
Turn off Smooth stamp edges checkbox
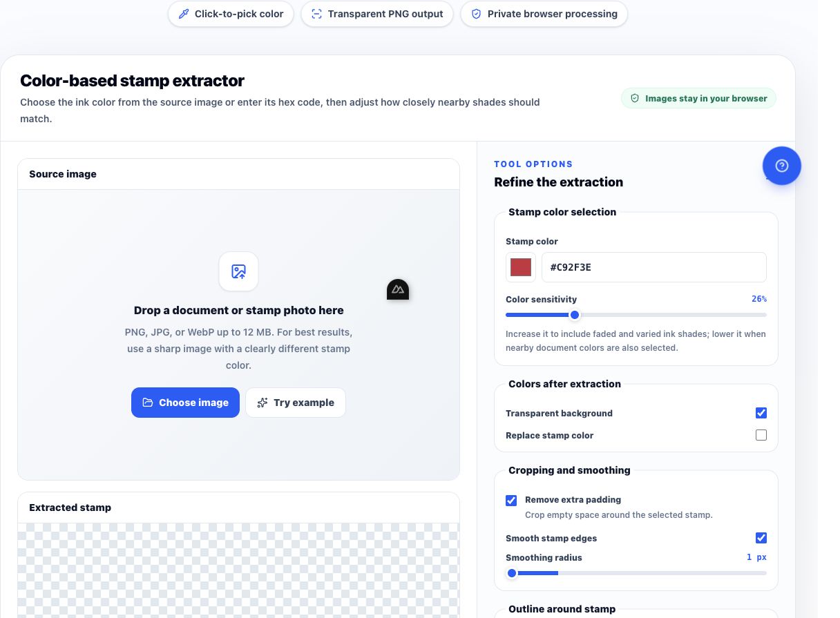point(761,538)
